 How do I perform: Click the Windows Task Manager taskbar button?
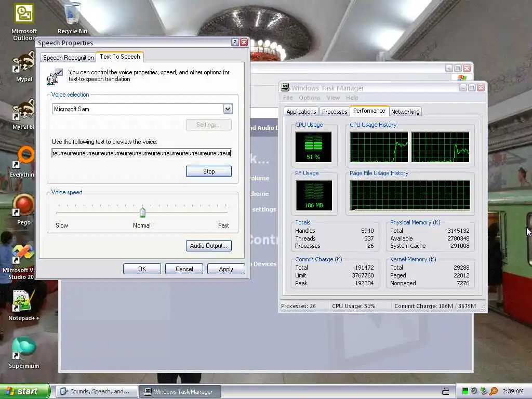click(180, 392)
